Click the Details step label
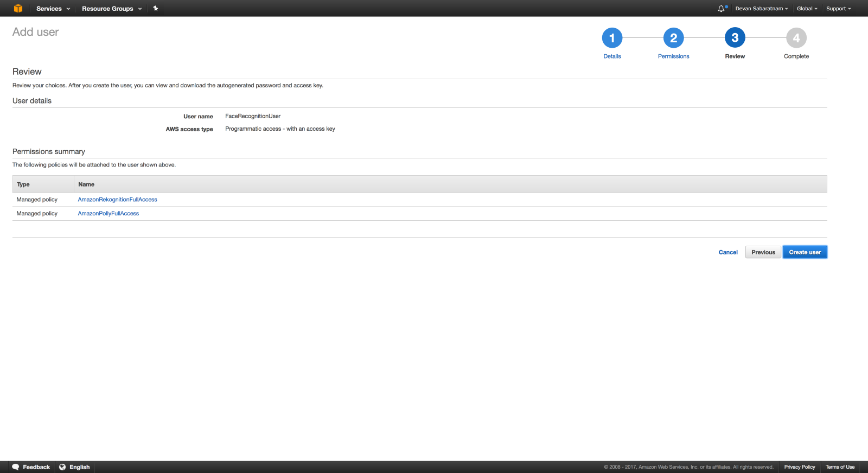Image resolution: width=868 pixels, height=473 pixels. point(612,56)
